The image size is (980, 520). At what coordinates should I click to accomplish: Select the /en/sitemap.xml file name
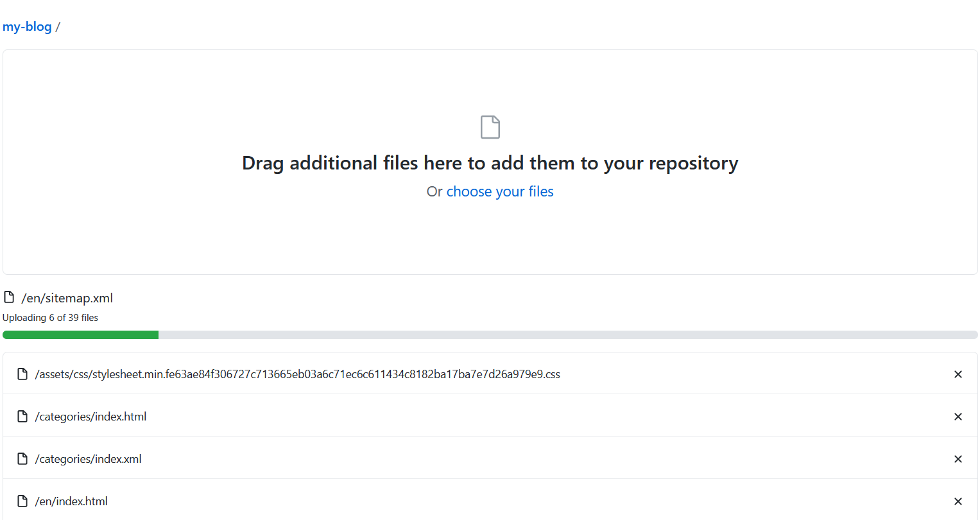[67, 298]
